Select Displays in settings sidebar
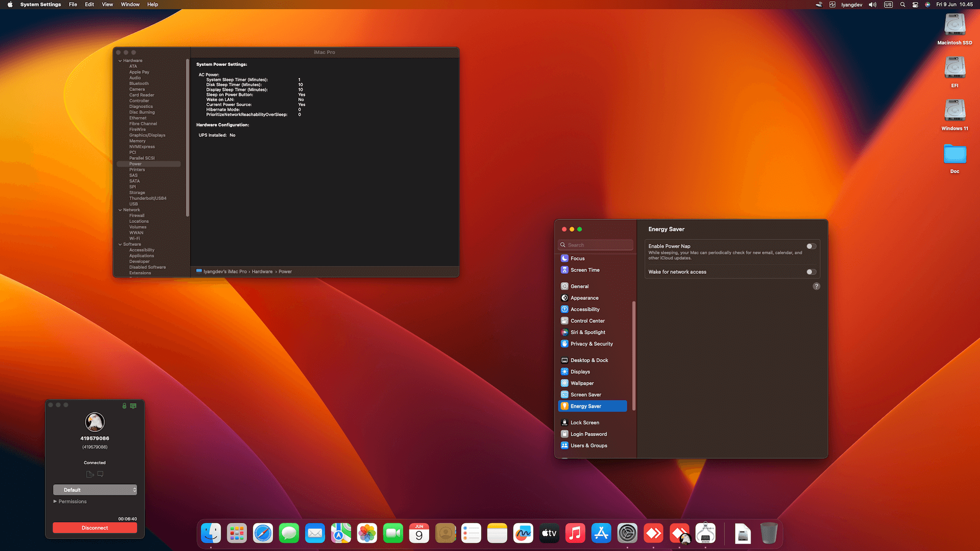This screenshot has height=551, width=980. click(x=580, y=372)
